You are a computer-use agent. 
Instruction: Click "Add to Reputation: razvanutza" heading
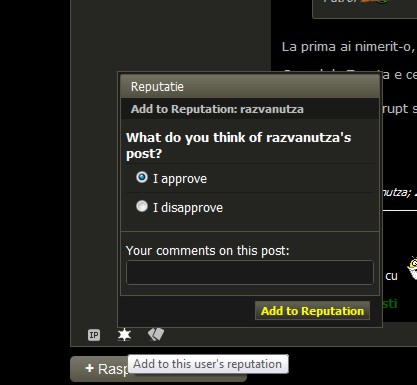(217, 109)
